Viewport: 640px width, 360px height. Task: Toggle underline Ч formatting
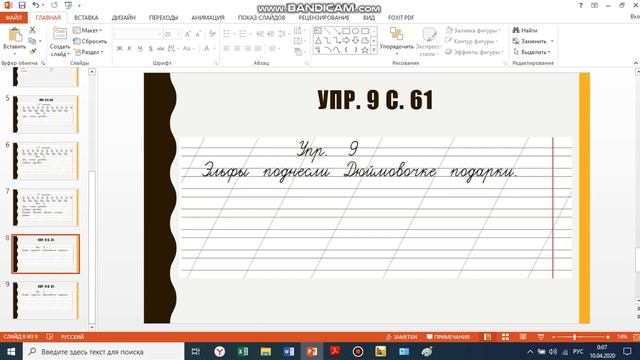(x=140, y=49)
